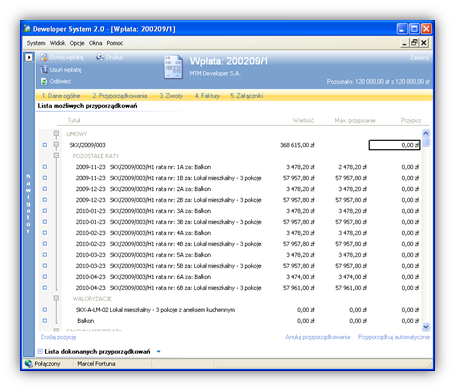
Task: Open the Okna menu
Action: click(x=95, y=43)
